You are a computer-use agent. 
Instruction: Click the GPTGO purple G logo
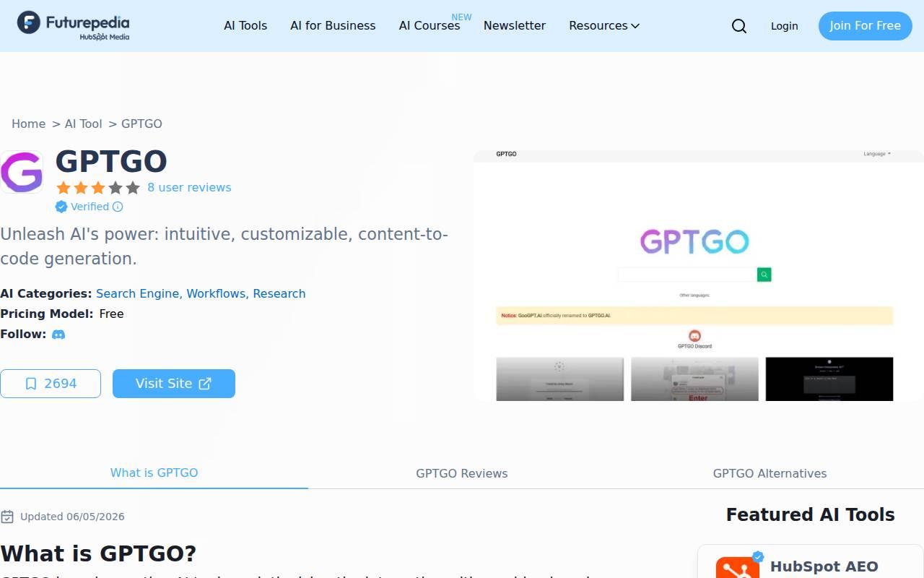pos(22,172)
